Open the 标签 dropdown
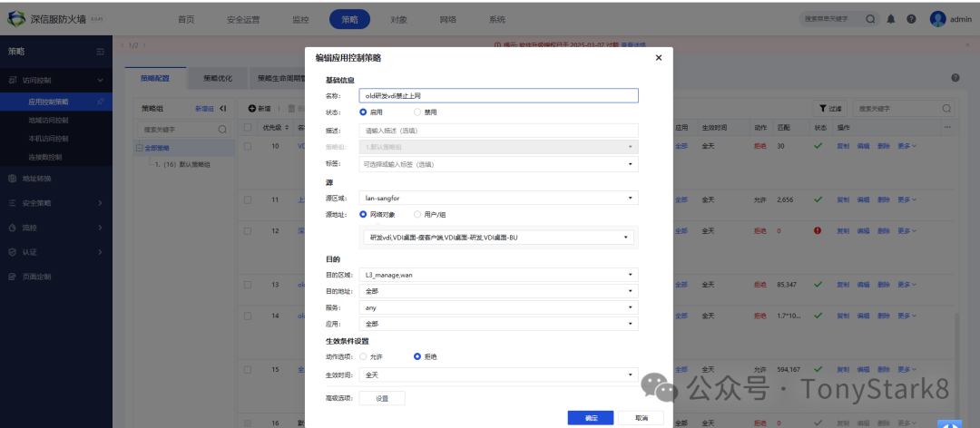The width and height of the screenshot is (980, 428). (499, 164)
